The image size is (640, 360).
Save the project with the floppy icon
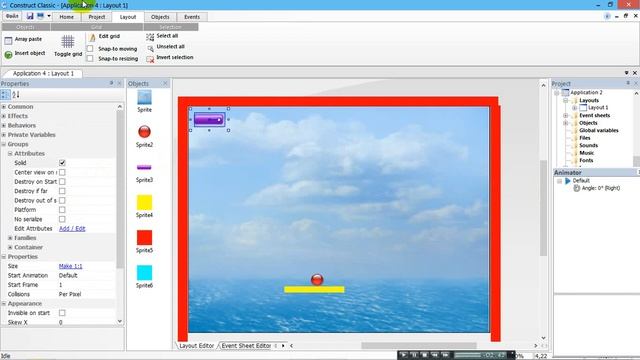30,16
